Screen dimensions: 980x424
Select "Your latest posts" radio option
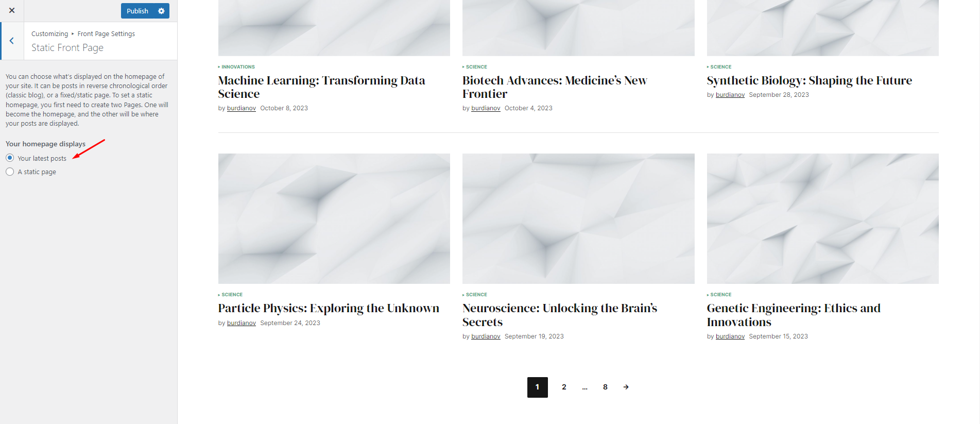click(x=10, y=158)
